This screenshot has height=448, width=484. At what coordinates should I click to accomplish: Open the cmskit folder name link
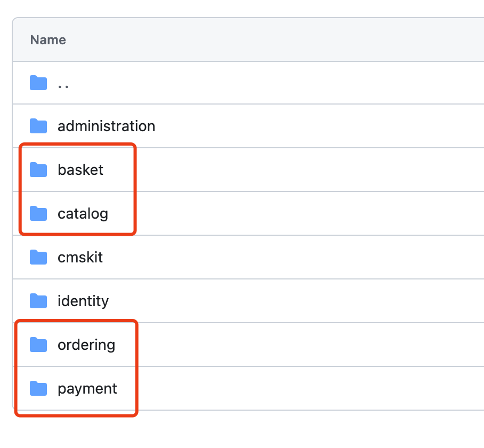(x=80, y=258)
